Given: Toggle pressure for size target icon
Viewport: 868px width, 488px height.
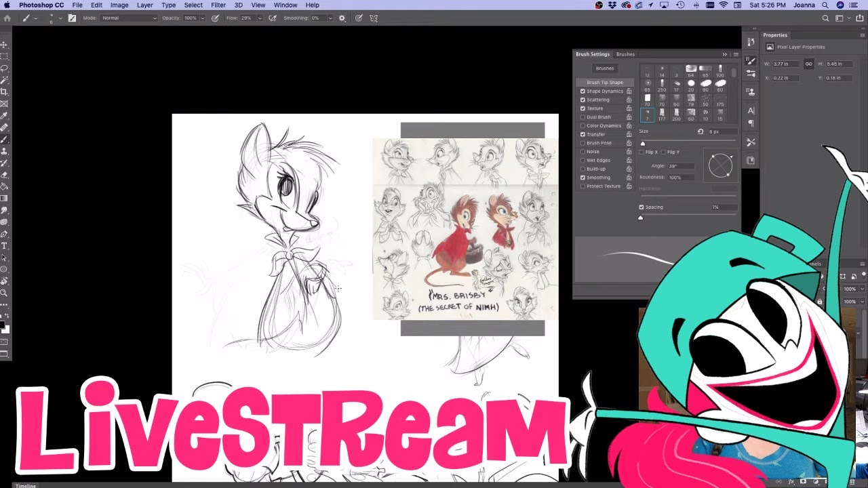Looking at the screenshot, I should tap(359, 18).
